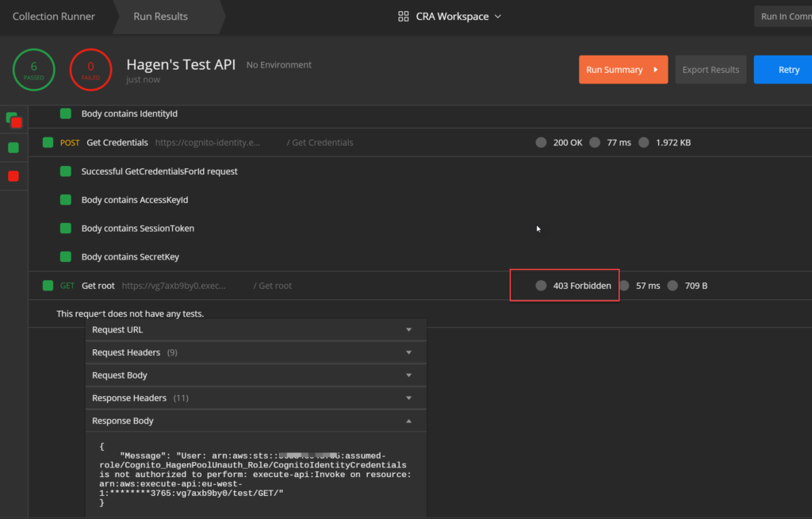Image resolution: width=812 pixels, height=519 pixels.
Task: Click the green 6 Passed circle
Action: click(x=33, y=70)
